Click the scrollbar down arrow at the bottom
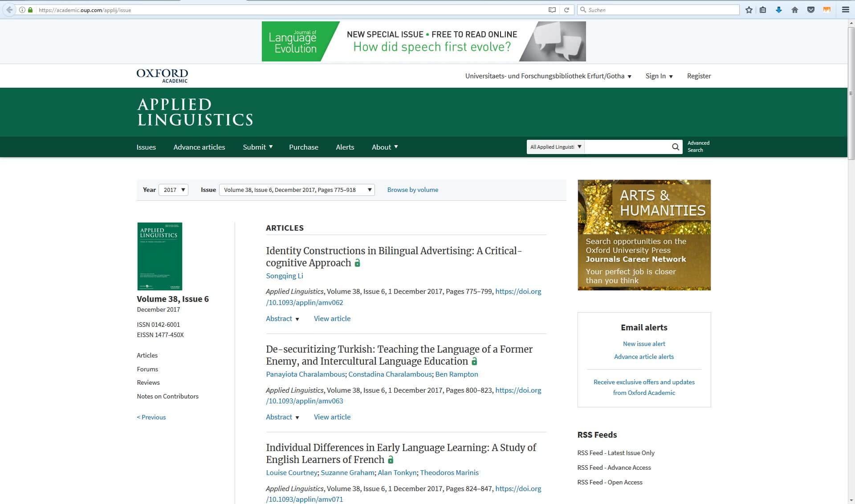Screen dimensions: 855x504 tap(851, 500)
